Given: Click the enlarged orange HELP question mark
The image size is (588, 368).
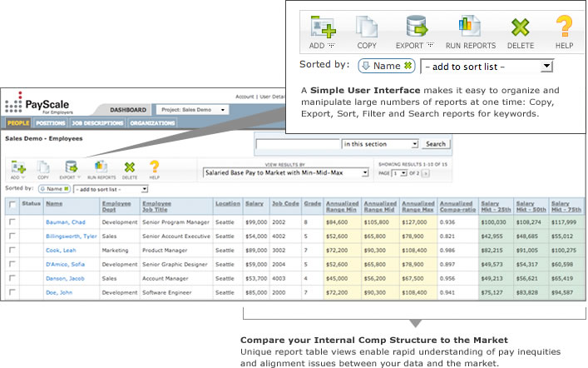Looking at the screenshot, I should (564, 26).
